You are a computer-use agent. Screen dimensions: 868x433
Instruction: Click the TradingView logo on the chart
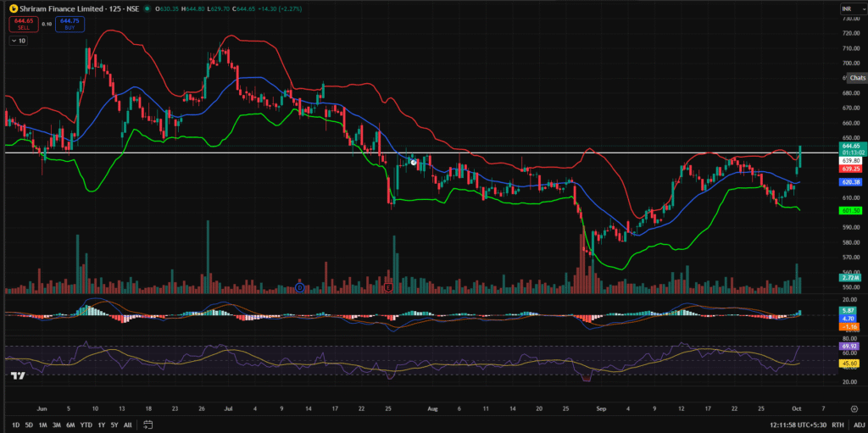(16, 375)
